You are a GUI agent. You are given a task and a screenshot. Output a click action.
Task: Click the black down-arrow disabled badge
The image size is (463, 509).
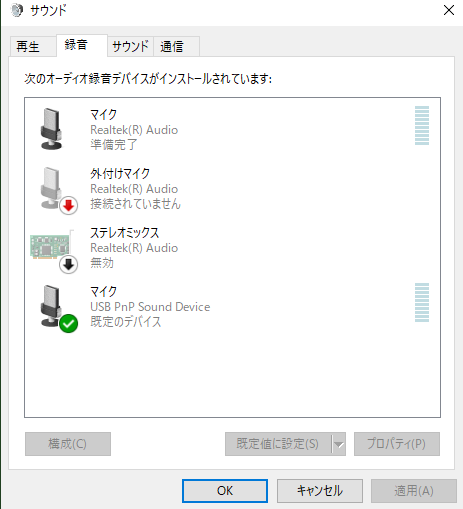[x=69, y=265]
